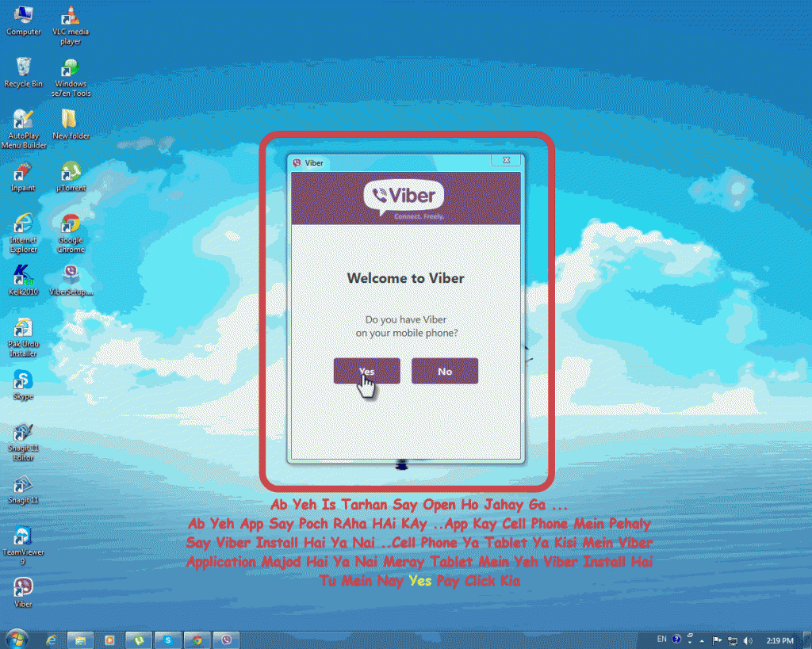Open the Windows Start menu
This screenshot has height=649, width=812.
coord(17,639)
